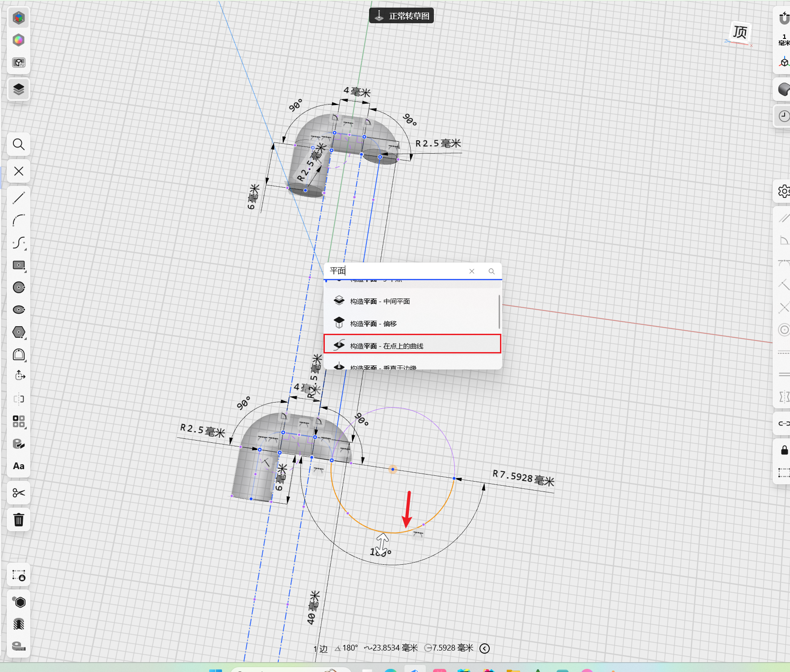
Task: Click the 180° angle readout
Action: (x=346, y=648)
